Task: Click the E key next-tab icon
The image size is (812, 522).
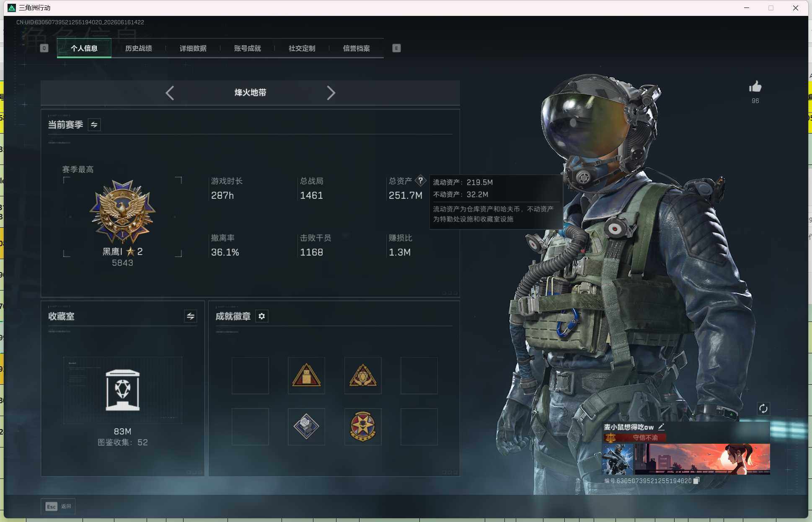Action: click(396, 48)
